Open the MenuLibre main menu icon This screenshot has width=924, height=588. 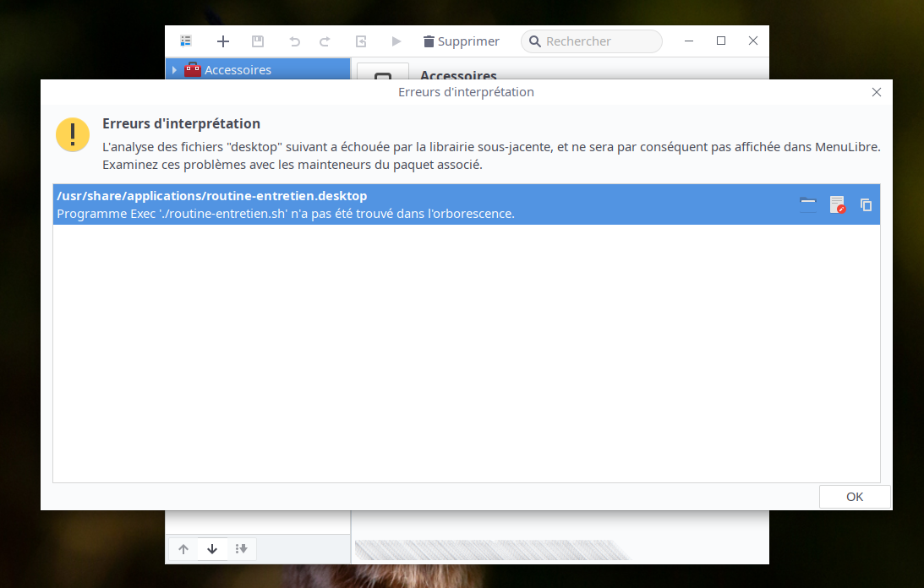[186, 41]
